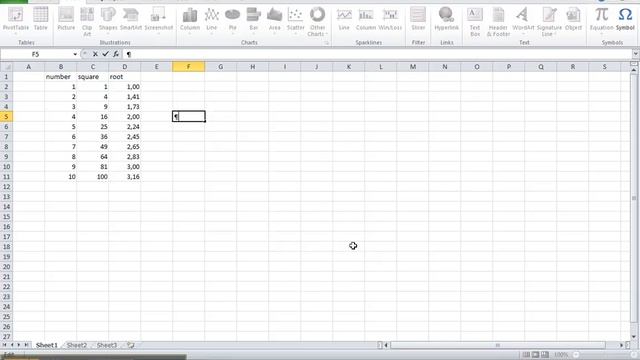640x360 pixels.
Task: Insert Column chart from Charts group
Action: coord(190,20)
